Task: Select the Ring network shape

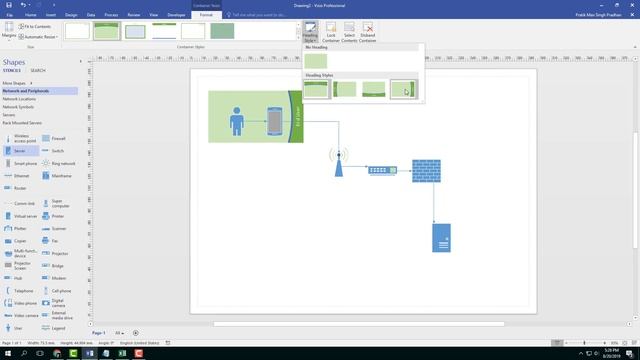Action: [x=59, y=163]
